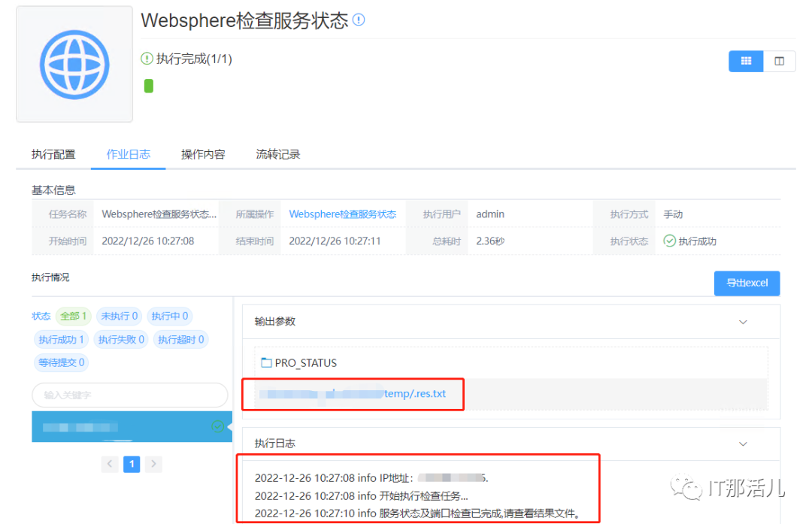Click the keyword search input field

[x=129, y=395]
